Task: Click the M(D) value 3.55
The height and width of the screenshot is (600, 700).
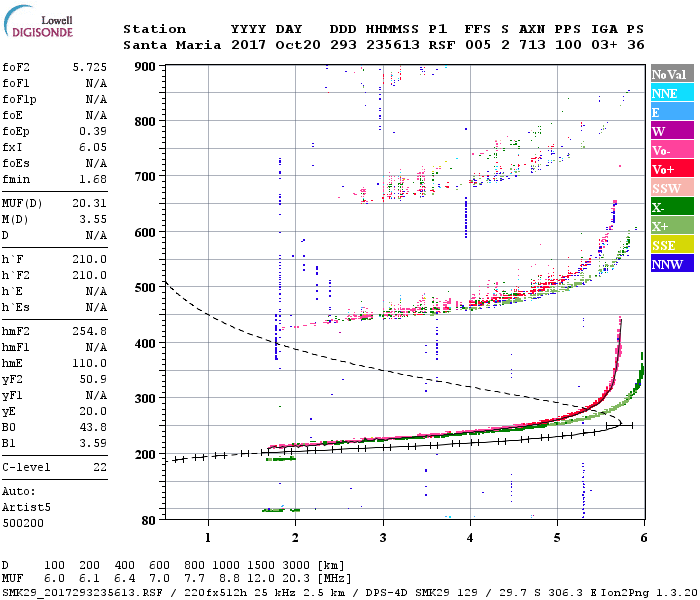Action: [x=93, y=220]
